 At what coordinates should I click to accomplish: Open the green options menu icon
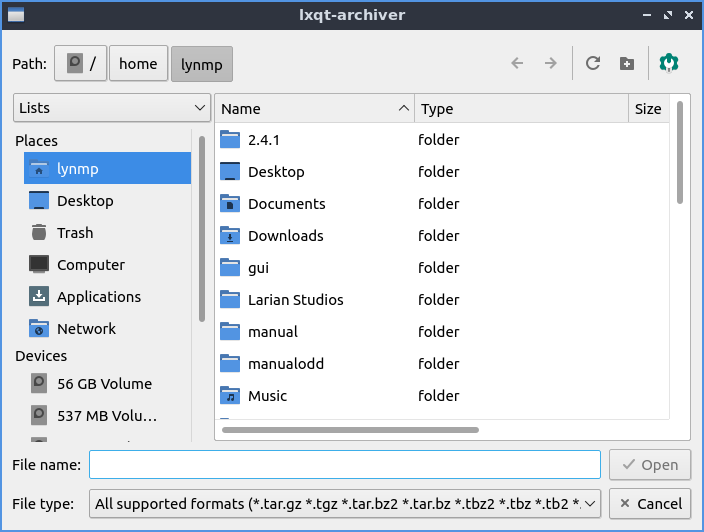(669, 63)
